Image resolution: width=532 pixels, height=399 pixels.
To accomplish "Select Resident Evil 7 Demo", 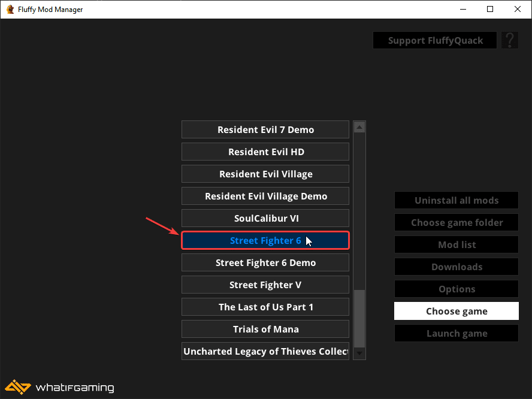I will point(265,129).
